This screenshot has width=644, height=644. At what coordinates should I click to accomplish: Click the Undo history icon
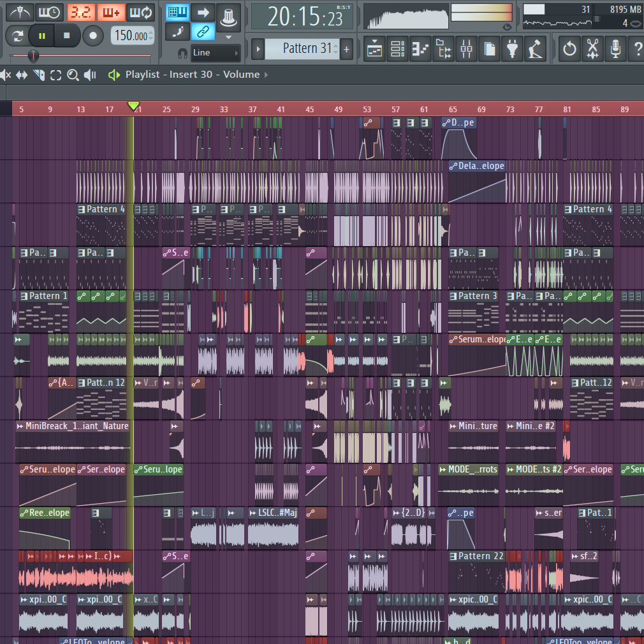[x=569, y=48]
